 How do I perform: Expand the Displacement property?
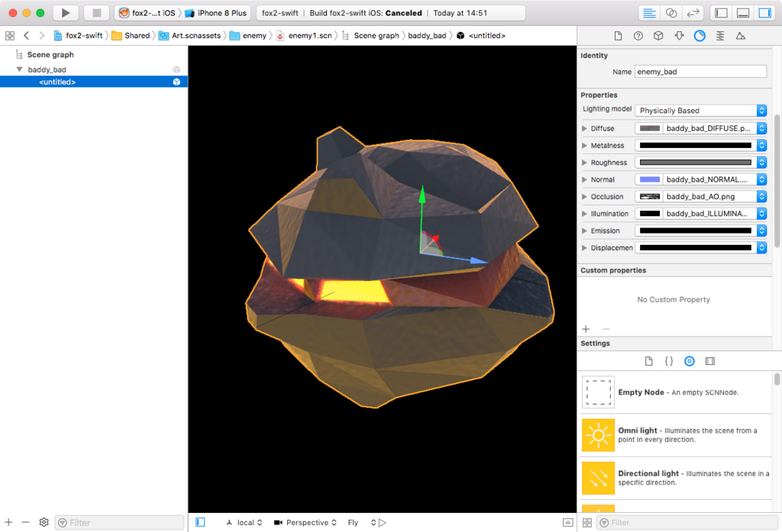click(x=584, y=248)
